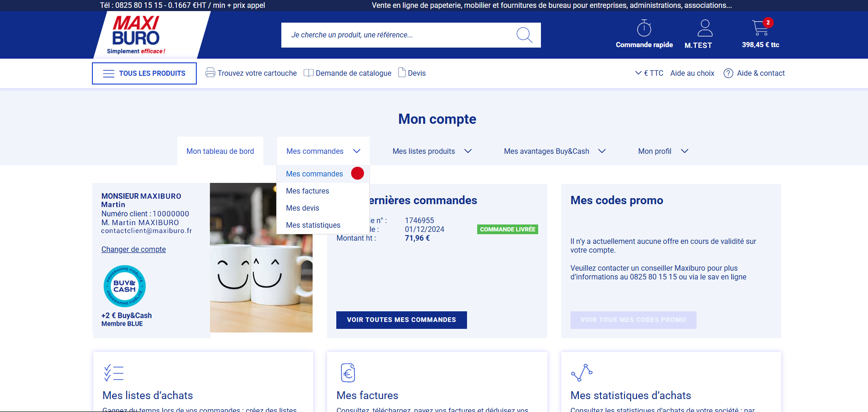Select Mes statistiques menu entry

(x=313, y=225)
